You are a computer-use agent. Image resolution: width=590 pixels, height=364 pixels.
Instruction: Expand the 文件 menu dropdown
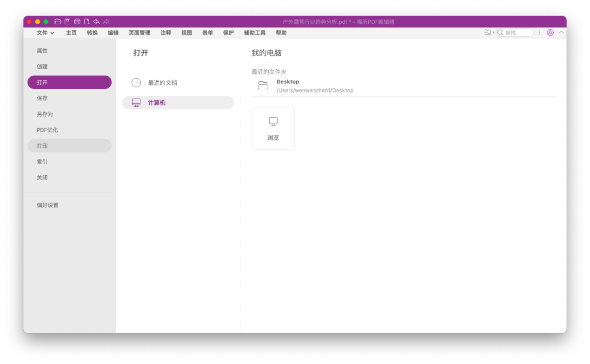click(46, 33)
